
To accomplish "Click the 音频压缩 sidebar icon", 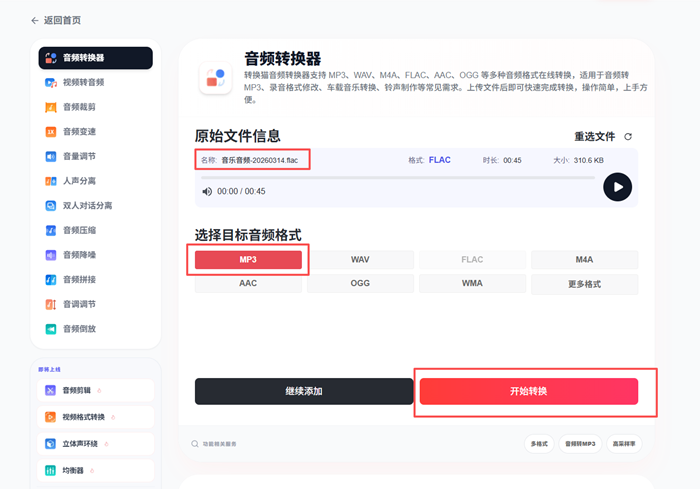I will tap(51, 230).
